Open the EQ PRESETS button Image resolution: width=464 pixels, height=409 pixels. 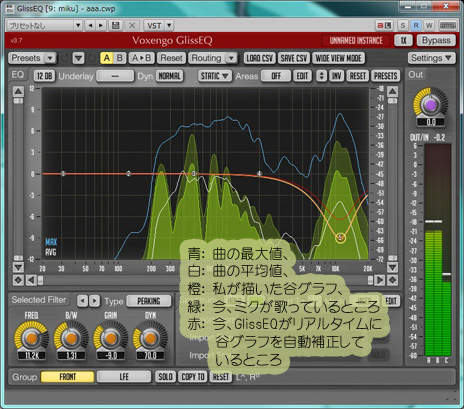(x=386, y=76)
